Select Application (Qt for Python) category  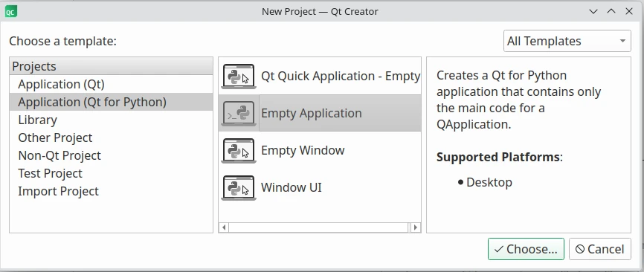point(111,102)
